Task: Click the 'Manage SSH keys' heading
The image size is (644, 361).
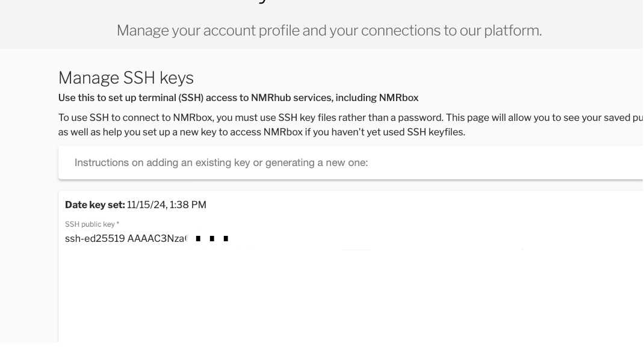Action: (x=126, y=78)
